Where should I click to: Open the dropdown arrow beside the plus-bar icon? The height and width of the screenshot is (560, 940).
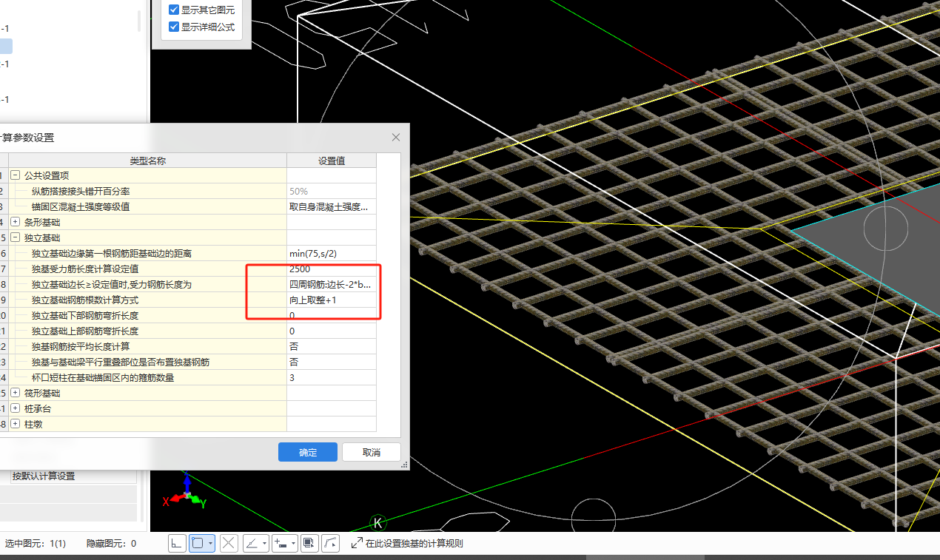[294, 543]
